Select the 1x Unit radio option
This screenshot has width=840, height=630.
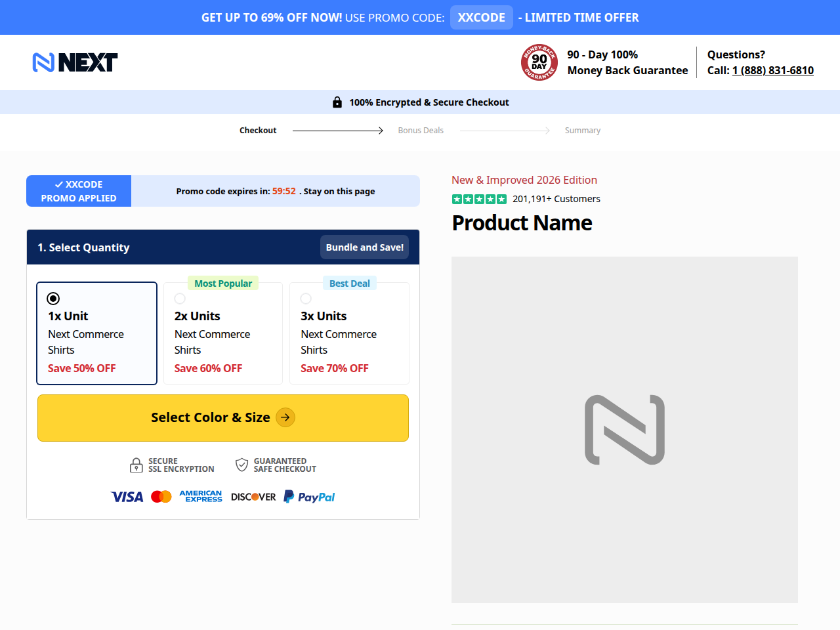point(54,299)
